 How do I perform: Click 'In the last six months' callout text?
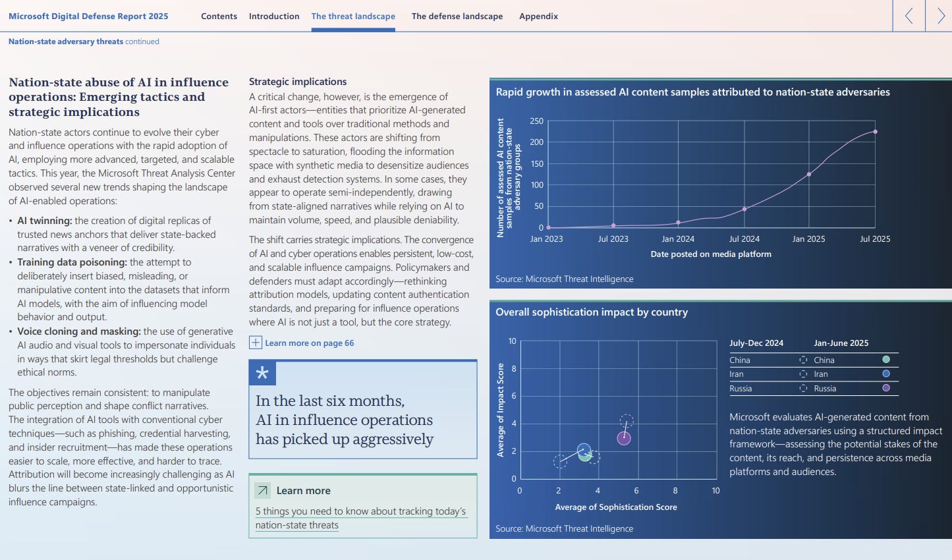tap(345, 420)
